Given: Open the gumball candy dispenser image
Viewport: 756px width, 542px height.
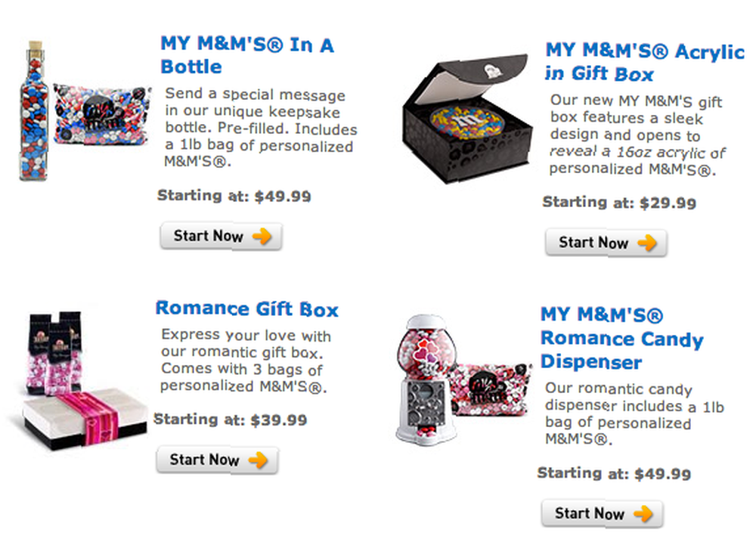Looking at the screenshot, I should point(426,379).
